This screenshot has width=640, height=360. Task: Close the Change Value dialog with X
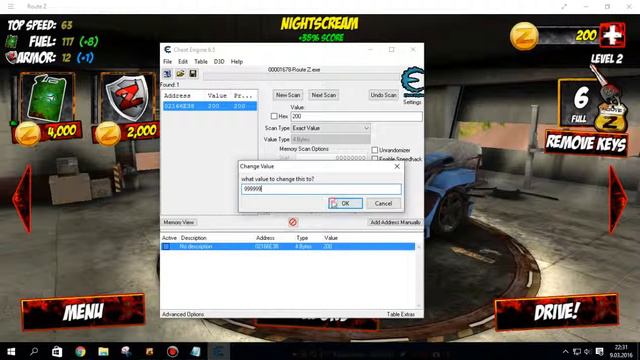pyautogui.click(x=397, y=167)
